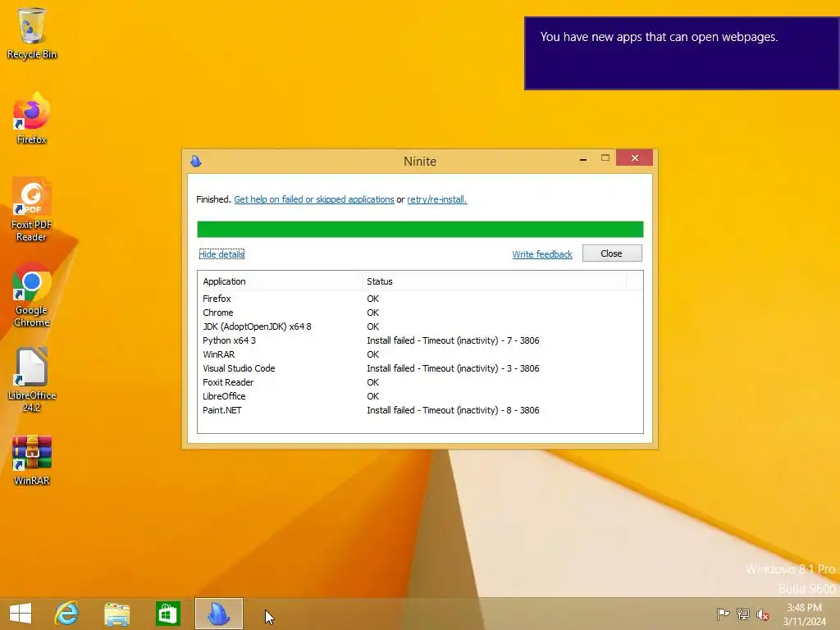Select the Python x64 3 row
Image resolution: width=840 pixels, height=630 pixels.
click(420, 340)
